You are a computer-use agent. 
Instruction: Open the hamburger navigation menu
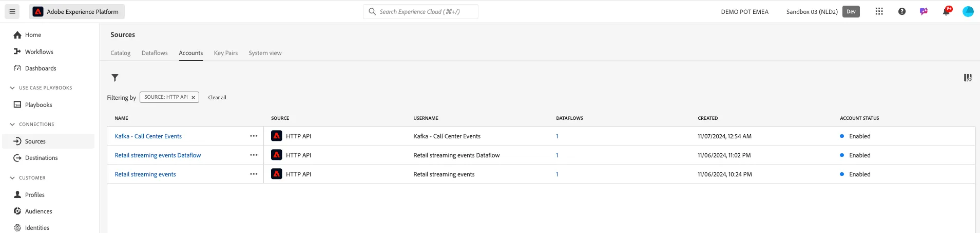(12, 11)
